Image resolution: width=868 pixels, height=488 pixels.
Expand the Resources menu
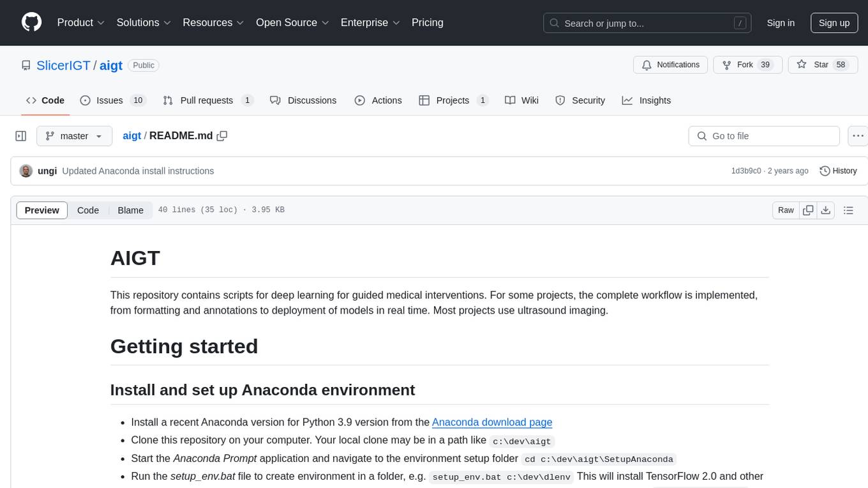(214, 22)
